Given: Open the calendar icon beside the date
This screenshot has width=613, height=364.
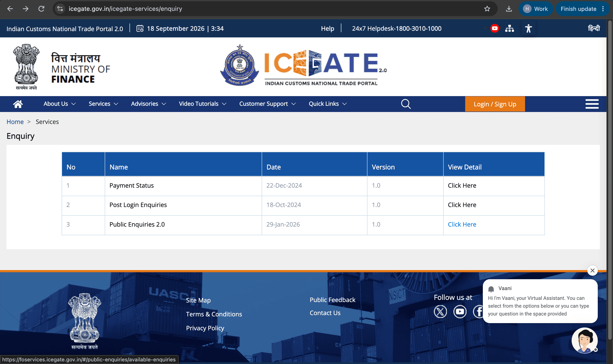Looking at the screenshot, I should 140,28.
